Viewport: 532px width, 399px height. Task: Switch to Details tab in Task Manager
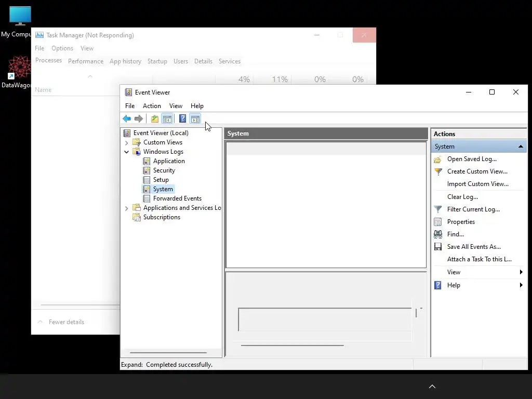point(203,61)
